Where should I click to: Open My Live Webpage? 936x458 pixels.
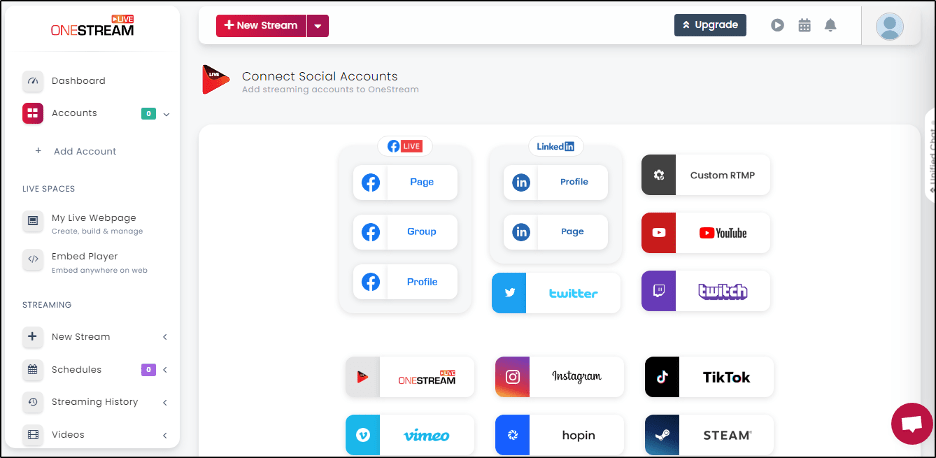click(x=94, y=218)
